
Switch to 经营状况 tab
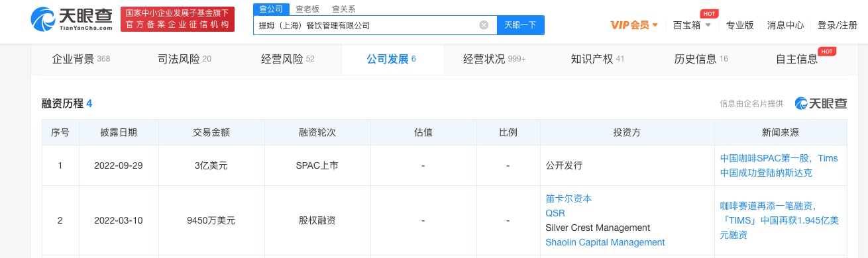pyautogui.click(x=494, y=59)
